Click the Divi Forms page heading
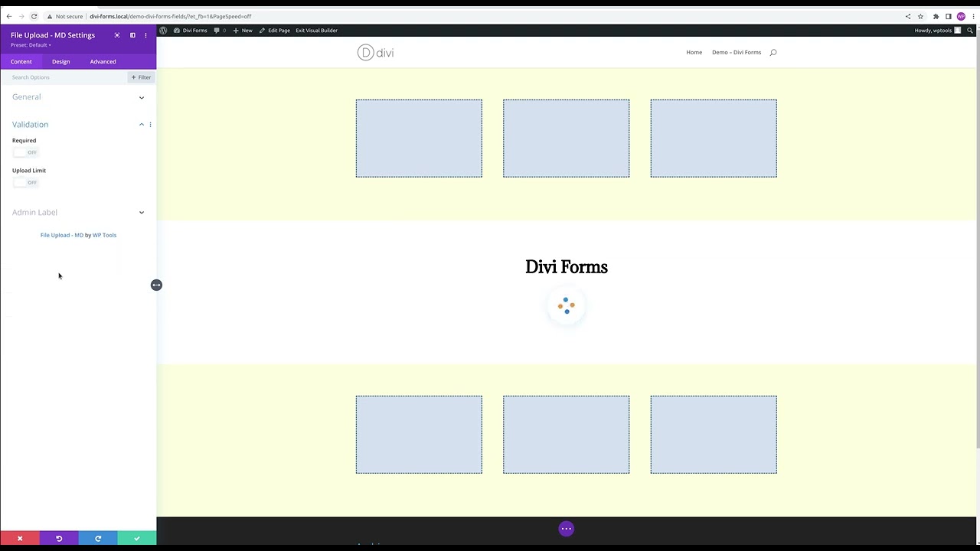This screenshot has width=980, height=551. coord(567,267)
